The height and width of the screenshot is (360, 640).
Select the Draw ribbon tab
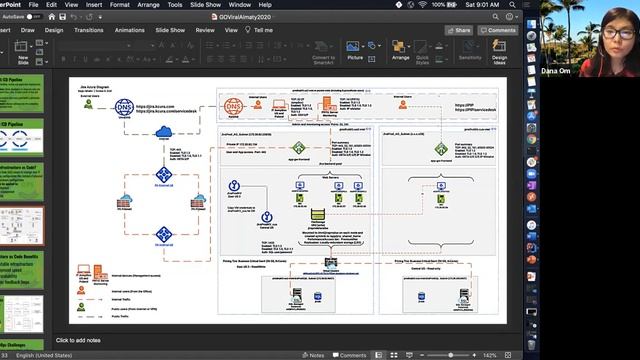(27, 30)
